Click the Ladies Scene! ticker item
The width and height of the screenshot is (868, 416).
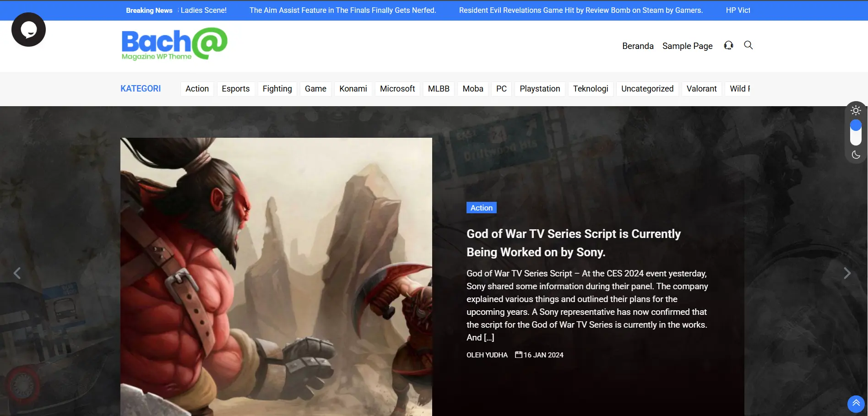pos(203,10)
